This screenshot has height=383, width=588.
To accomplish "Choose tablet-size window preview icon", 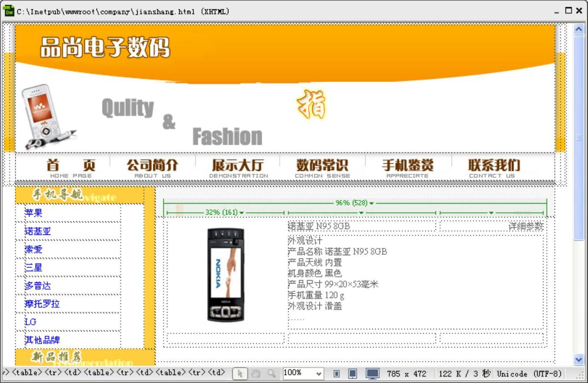I will pyautogui.click(x=352, y=374).
